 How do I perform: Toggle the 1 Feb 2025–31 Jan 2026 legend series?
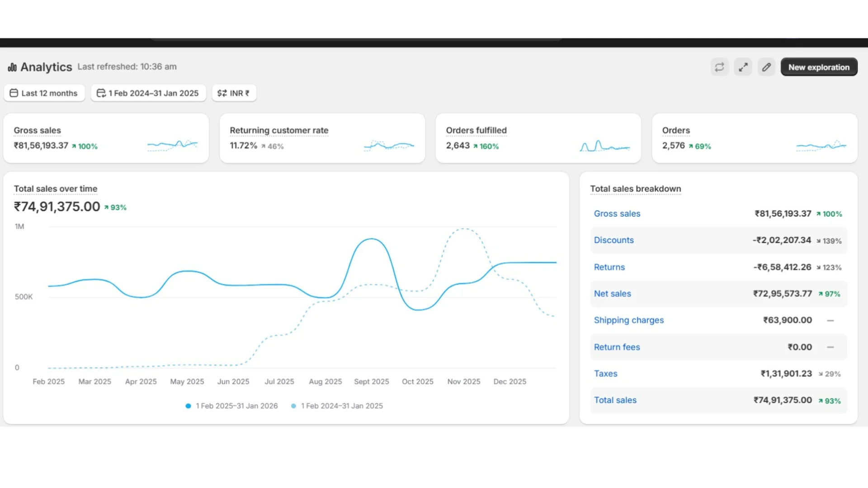[x=231, y=406]
